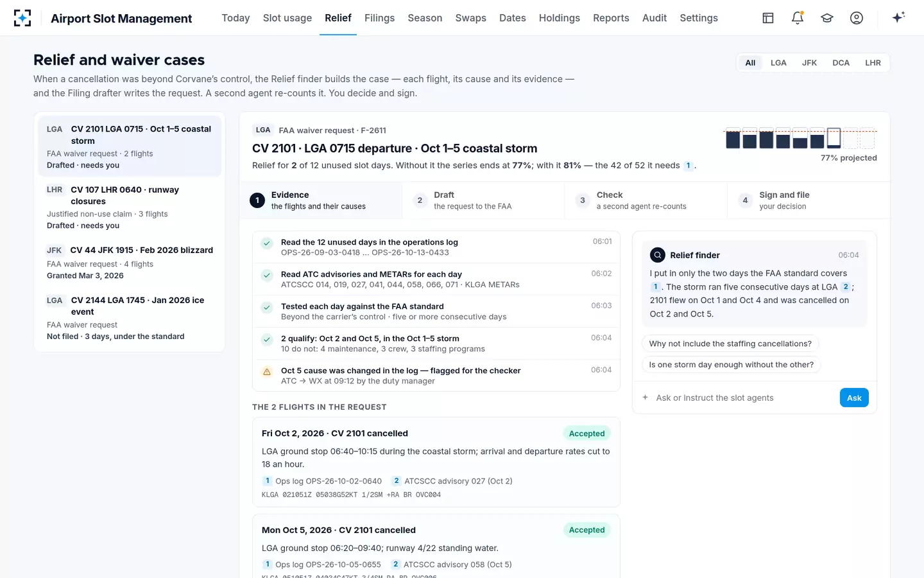Open the user account profile icon
This screenshot has height=578, width=924.
[x=857, y=18]
